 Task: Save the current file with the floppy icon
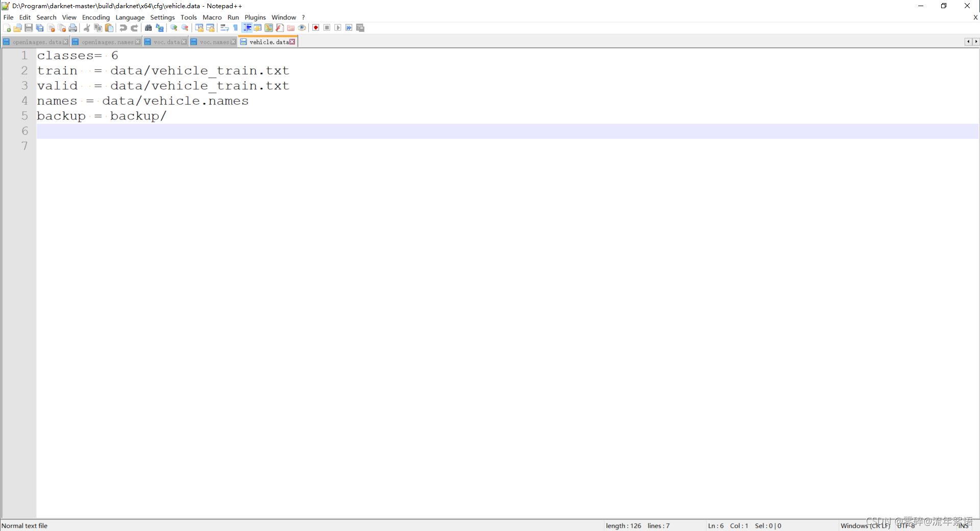click(29, 28)
